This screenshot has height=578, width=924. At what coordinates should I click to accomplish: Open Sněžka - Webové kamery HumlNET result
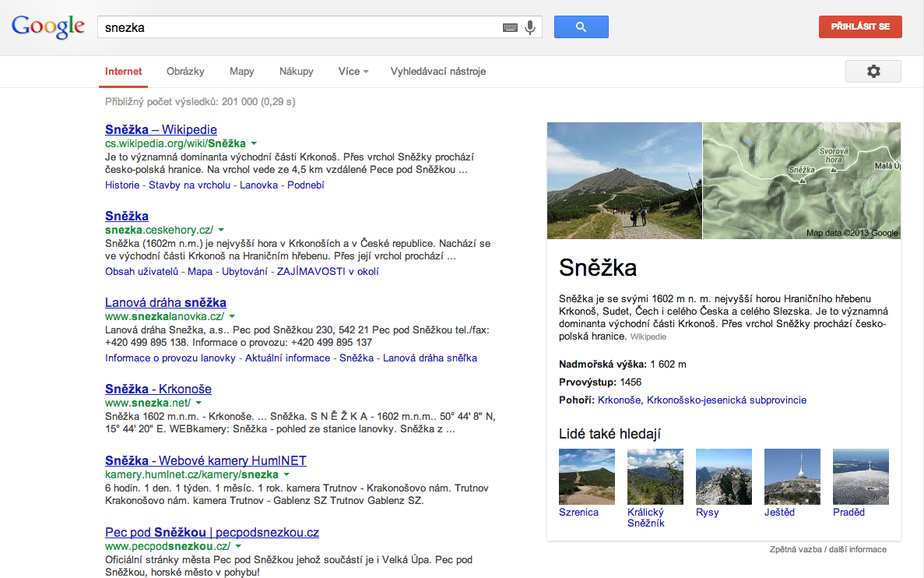pos(206,460)
